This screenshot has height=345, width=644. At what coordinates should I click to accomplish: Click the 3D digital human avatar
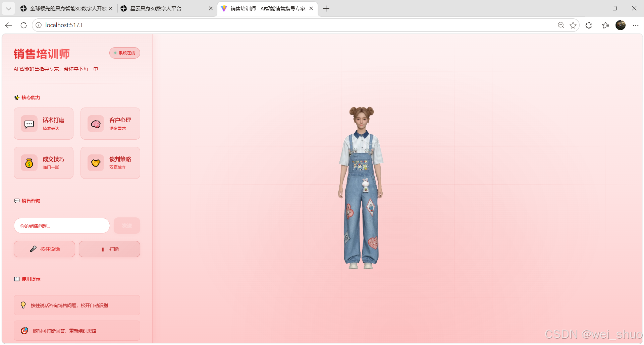coord(361,188)
